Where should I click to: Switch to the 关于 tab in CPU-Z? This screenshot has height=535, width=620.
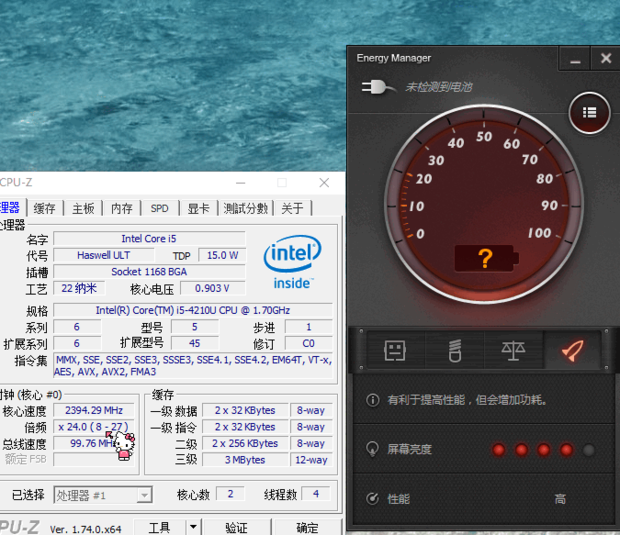[293, 208]
